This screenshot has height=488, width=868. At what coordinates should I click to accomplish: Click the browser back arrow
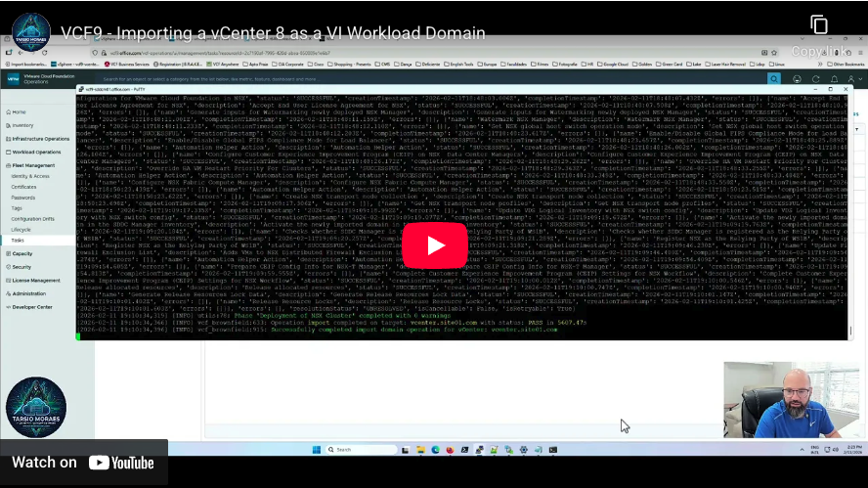point(21,53)
